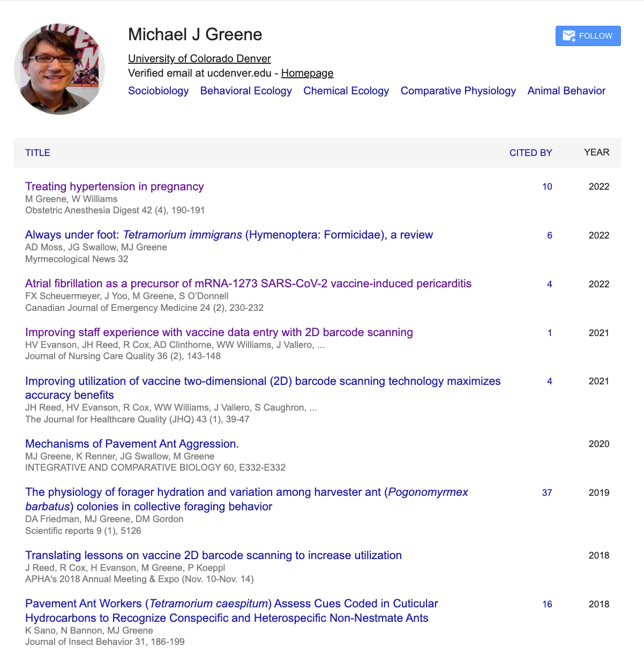Visit the Homepage link

coord(307,73)
